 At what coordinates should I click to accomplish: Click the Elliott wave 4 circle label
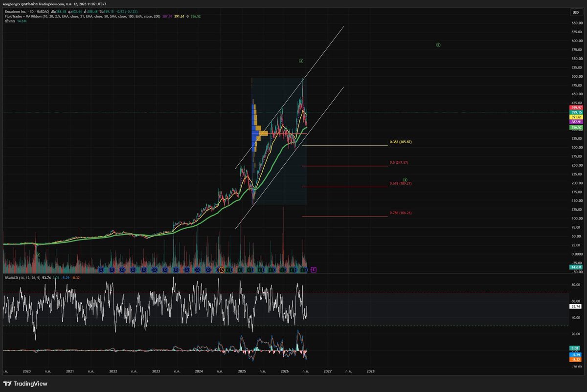(x=405, y=180)
